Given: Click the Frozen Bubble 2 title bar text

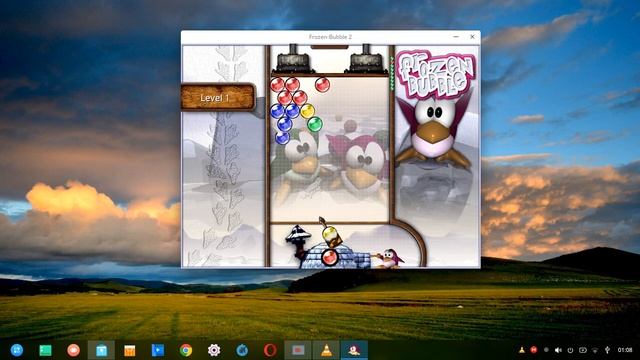Looking at the screenshot, I should (x=330, y=37).
